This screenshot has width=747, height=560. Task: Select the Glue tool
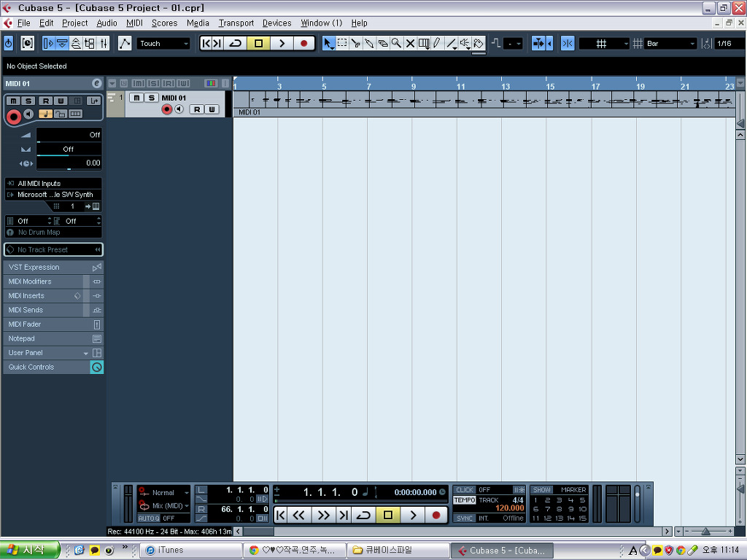369,43
